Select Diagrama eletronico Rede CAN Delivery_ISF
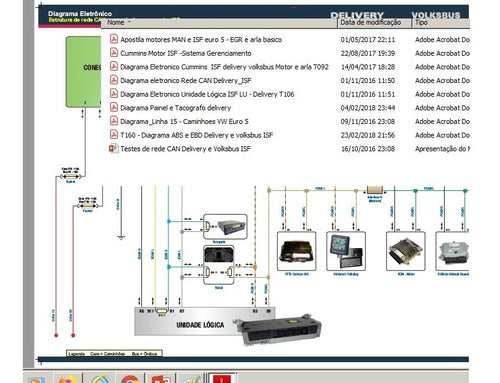The image size is (500, 383). coord(186,81)
